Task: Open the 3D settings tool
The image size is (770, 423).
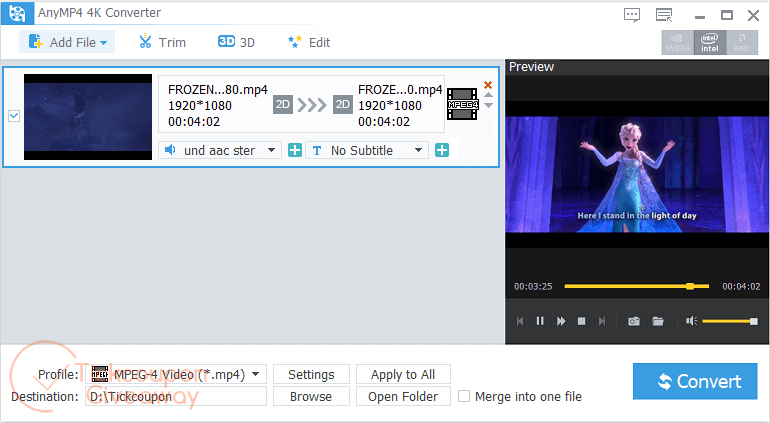Action: click(x=236, y=42)
